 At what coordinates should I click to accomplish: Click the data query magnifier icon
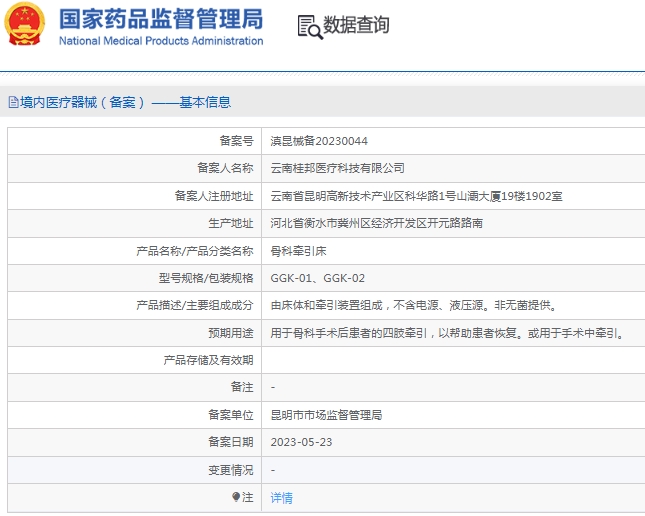310,27
